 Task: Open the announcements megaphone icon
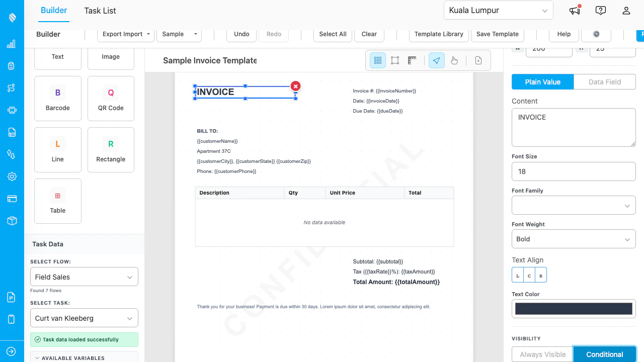(574, 10)
